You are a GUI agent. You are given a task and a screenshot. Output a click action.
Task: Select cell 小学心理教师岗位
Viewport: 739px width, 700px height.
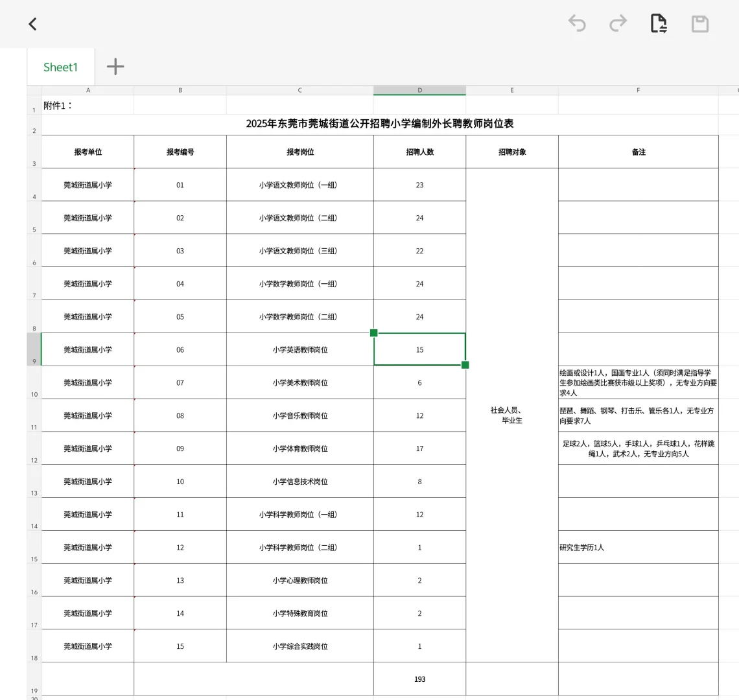(x=299, y=581)
